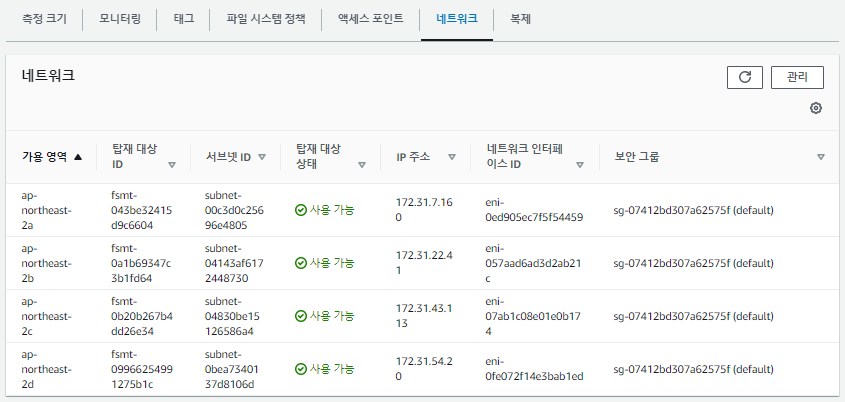Screen dimensions: 845x402
Task: Click 서브넷 ID header text
Action: pyautogui.click(x=228, y=157)
